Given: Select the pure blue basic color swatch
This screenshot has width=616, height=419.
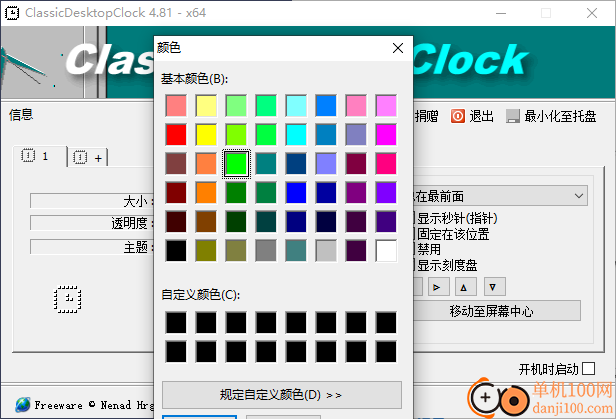Looking at the screenshot, I should click(x=296, y=193).
